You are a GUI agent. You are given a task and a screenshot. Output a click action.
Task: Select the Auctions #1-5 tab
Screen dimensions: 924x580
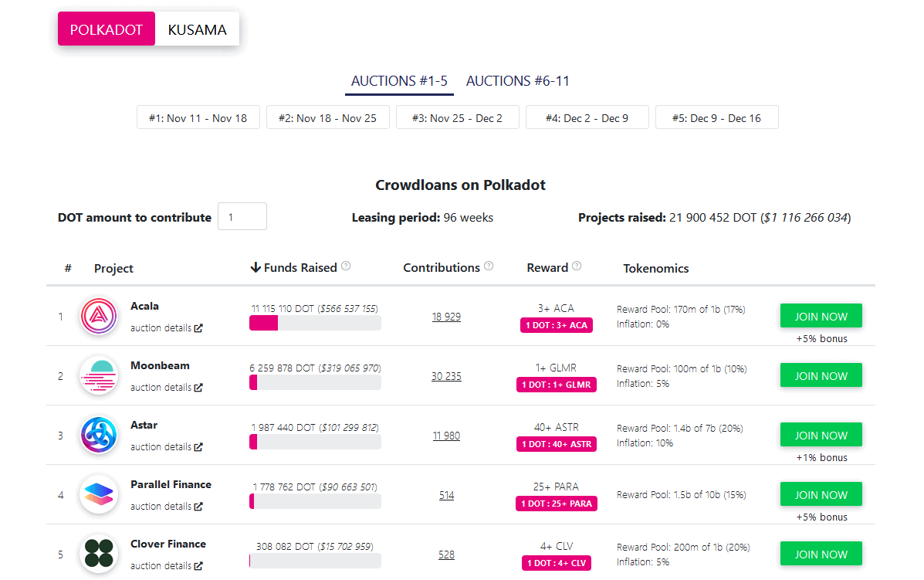pyautogui.click(x=399, y=81)
